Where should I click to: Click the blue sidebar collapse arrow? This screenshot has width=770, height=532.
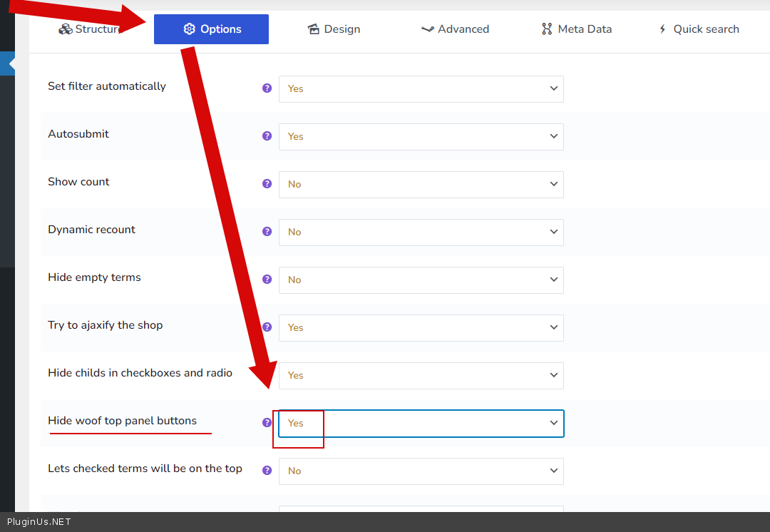pyautogui.click(x=10, y=63)
